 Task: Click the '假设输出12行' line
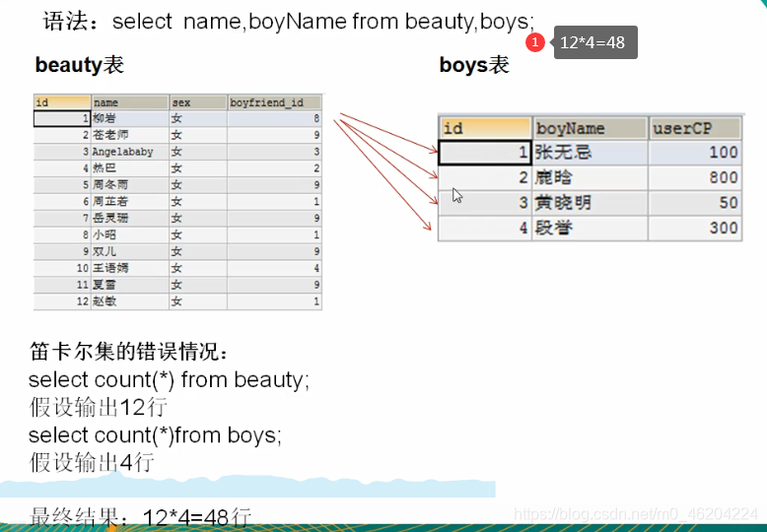(99, 407)
